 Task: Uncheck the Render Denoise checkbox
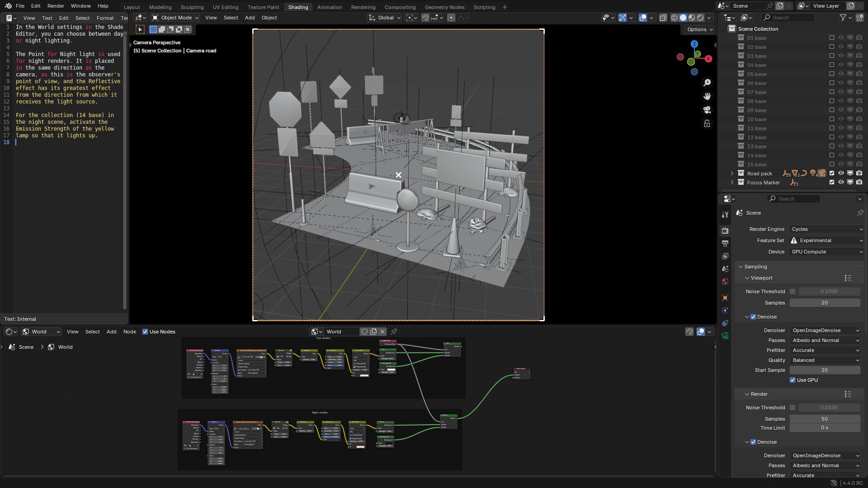coord(753,442)
